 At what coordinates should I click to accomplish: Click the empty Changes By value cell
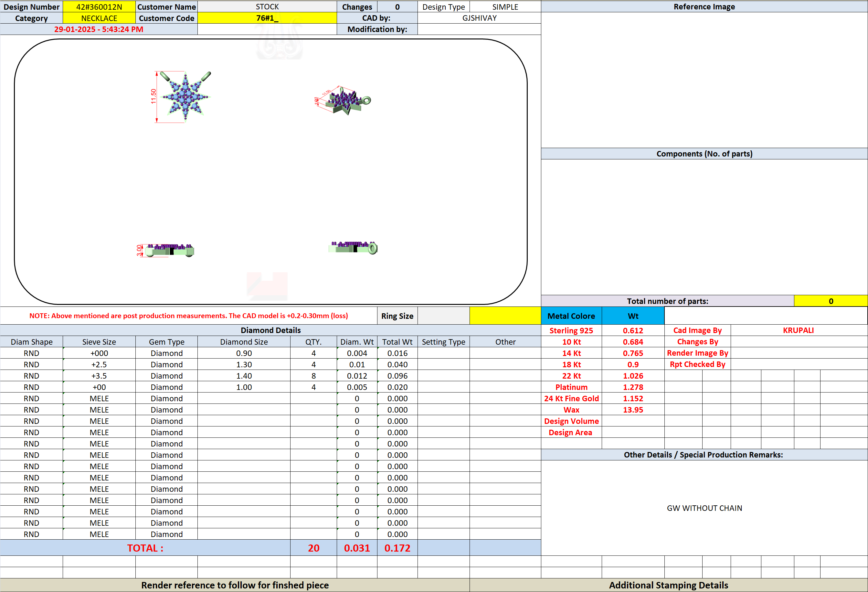[799, 342]
